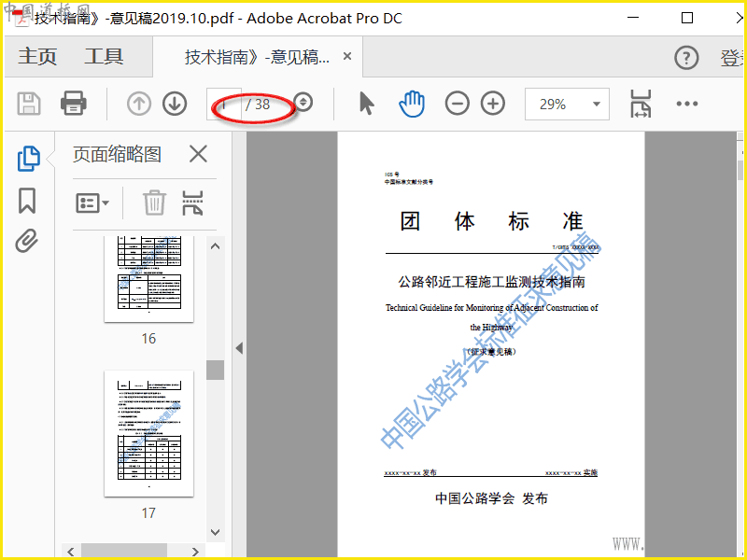This screenshot has height=560, width=747.
Task: Click the thumbnail panel vertical scrollbar handle
Action: point(216,370)
